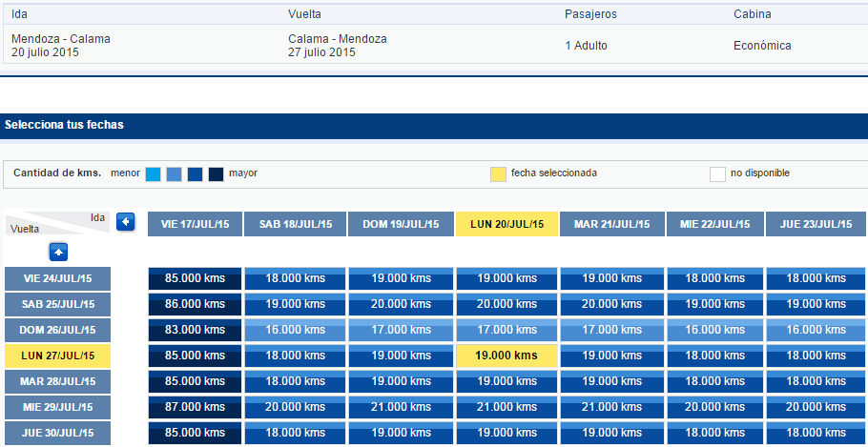Select departure column MAR 21/JUL/15
The image size is (868, 447).
point(611,224)
